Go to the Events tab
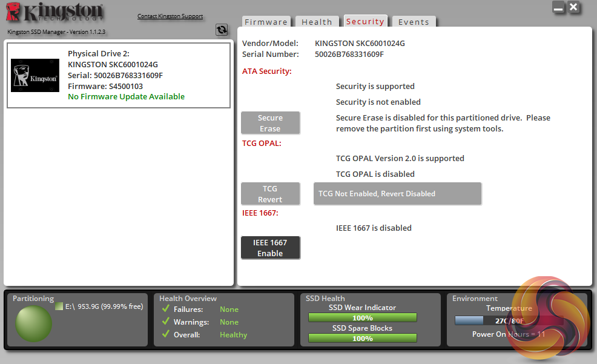This screenshot has height=364, width=597. (414, 22)
